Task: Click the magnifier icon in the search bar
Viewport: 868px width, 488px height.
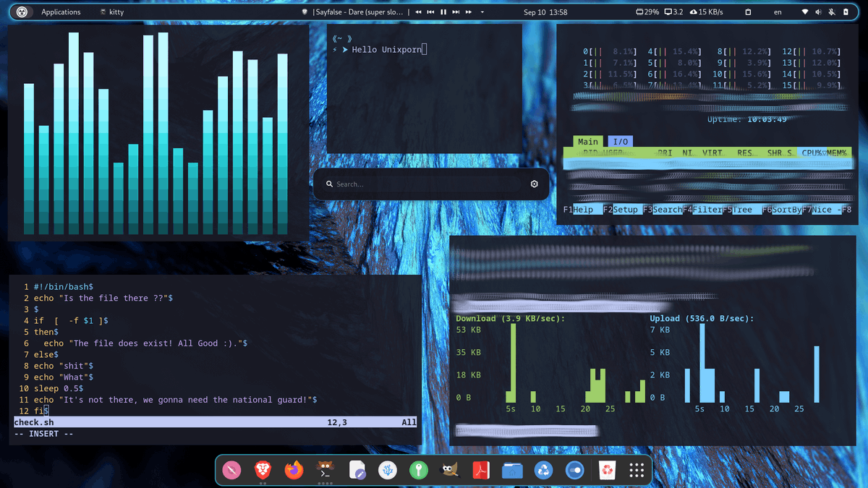Action: click(x=329, y=184)
